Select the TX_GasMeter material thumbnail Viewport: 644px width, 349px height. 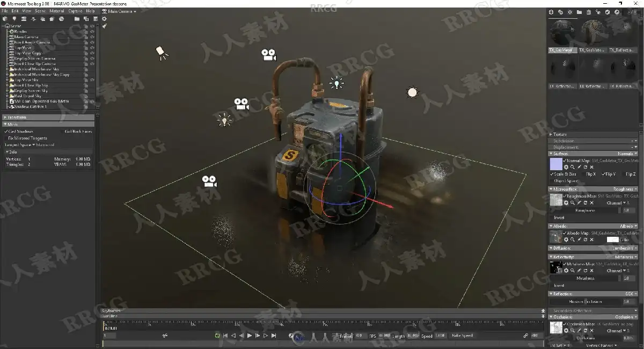562,35
